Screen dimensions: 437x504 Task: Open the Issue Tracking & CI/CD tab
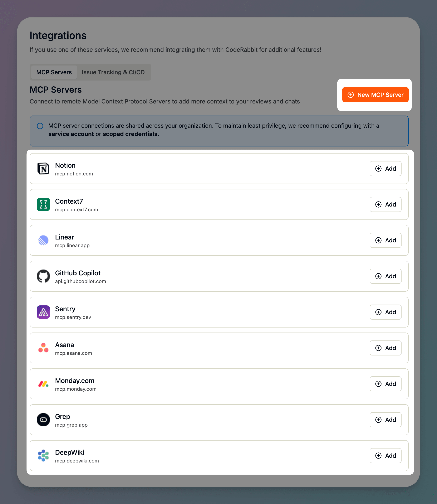pos(113,72)
